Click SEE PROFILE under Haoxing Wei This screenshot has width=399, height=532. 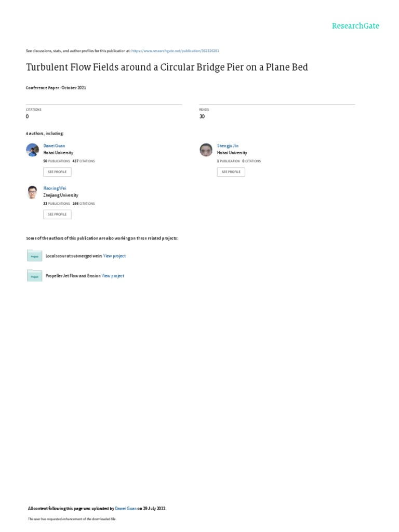click(x=57, y=215)
